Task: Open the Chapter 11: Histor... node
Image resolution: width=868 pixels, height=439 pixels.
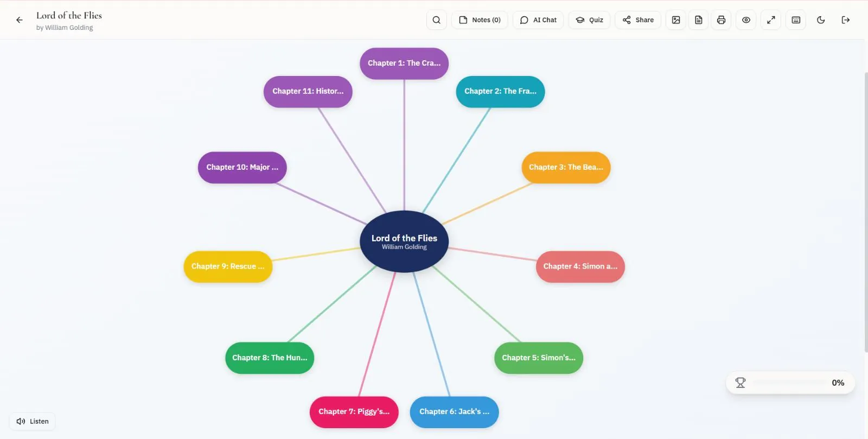Action: (308, 92)
